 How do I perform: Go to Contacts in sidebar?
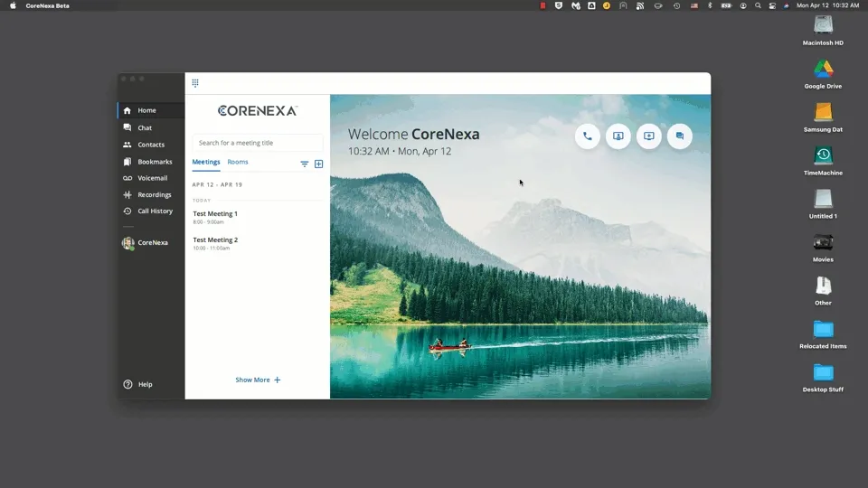(151, 145)
